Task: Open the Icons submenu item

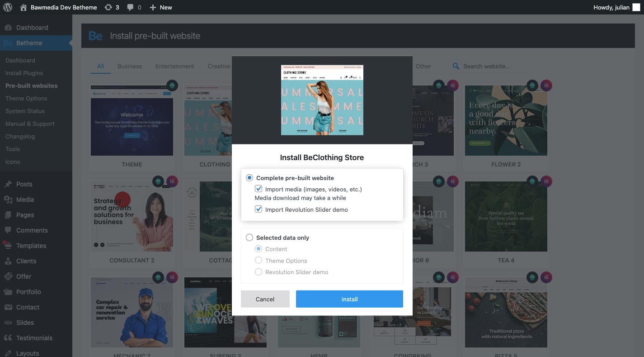Action: coord(13,162)
